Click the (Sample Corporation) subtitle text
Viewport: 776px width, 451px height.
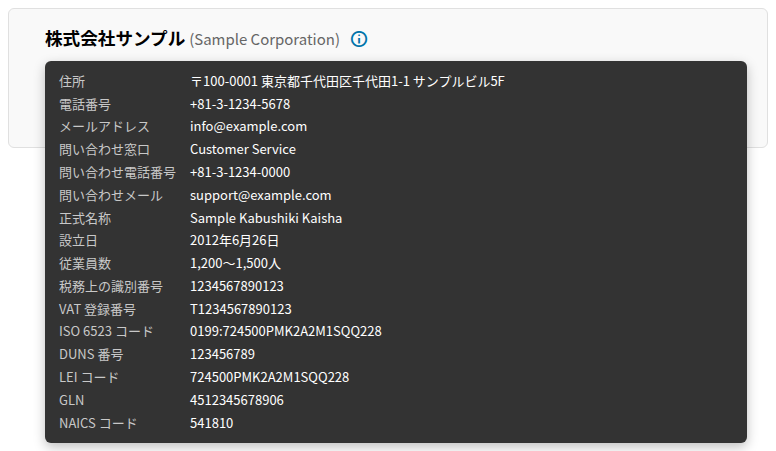pyautogui.click(x=264, y=40)
